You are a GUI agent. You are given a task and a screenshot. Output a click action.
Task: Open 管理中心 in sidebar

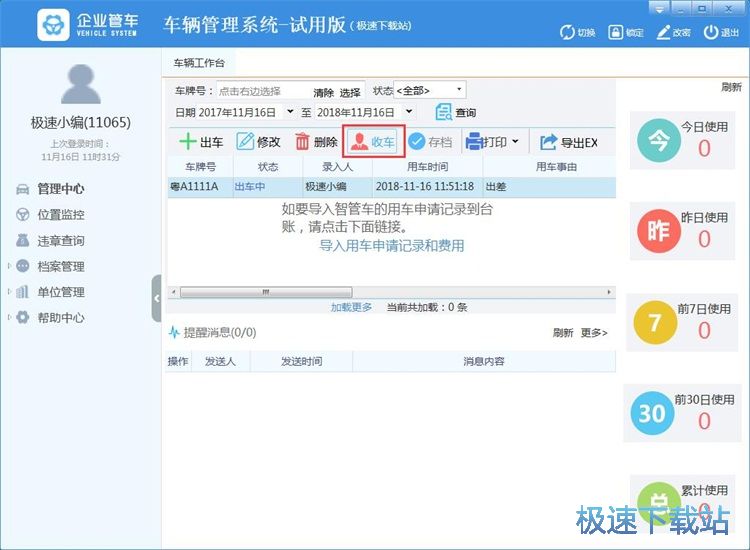(x=61, y=189)
